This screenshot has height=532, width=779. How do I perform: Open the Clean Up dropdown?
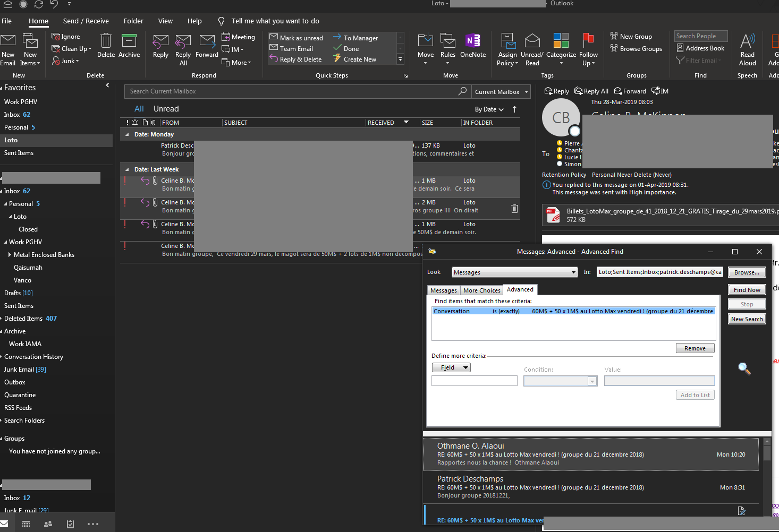click(72, 49)
